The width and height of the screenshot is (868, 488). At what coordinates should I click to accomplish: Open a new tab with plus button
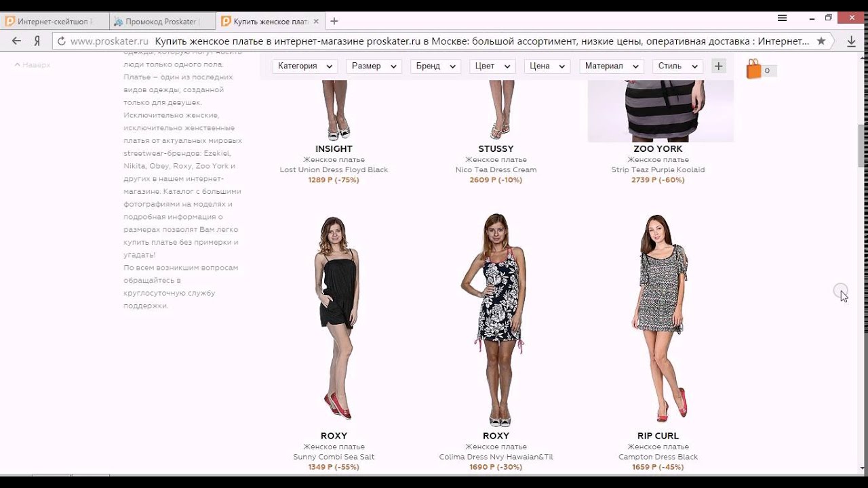(334, 21)
